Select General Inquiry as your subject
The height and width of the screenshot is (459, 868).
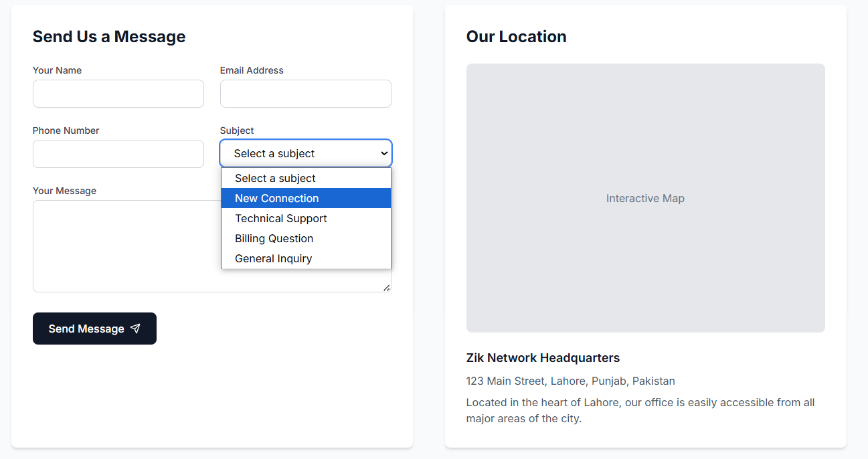(x=273, y=258)
